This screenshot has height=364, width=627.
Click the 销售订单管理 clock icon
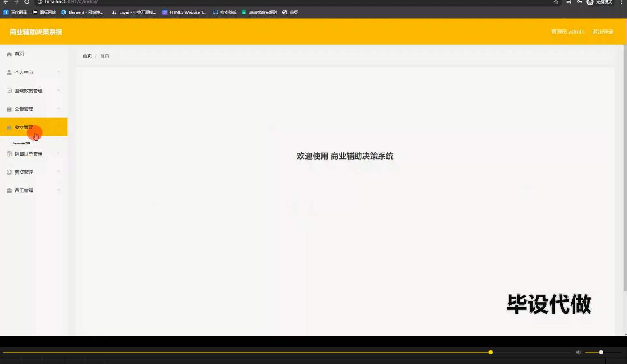pos(9,153)
